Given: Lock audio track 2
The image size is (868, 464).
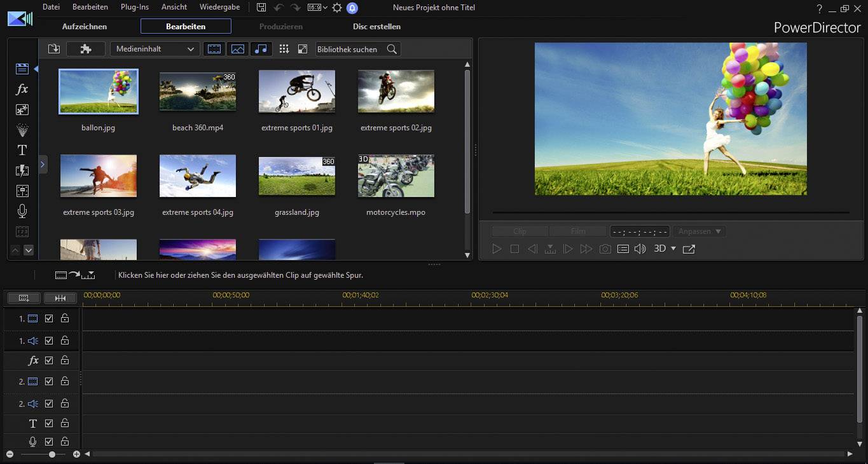Looking at the screenshot, I should point(65,404).
